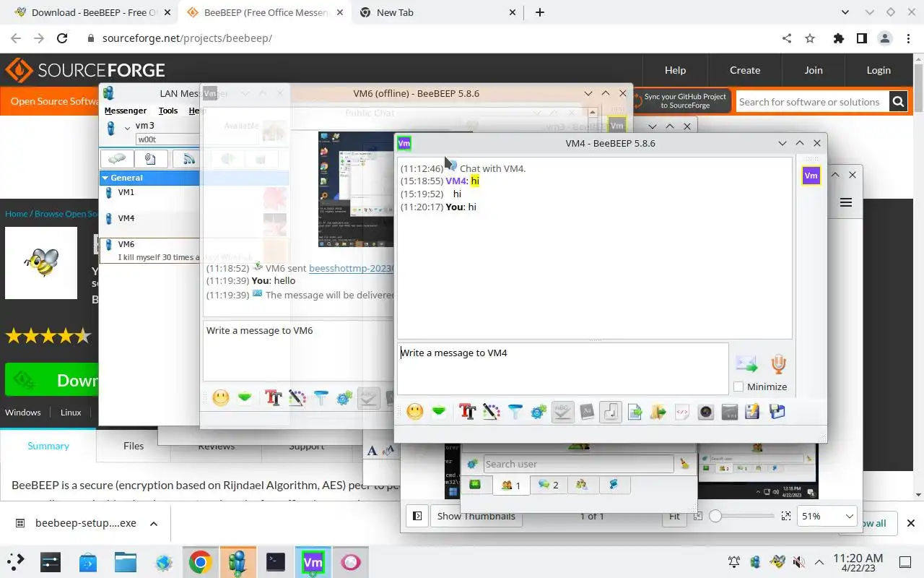This screenshot has width=924, height=578.
Task: Click the floppy with pencil icon in VM4 toolbar
Action: coord(752,412)
